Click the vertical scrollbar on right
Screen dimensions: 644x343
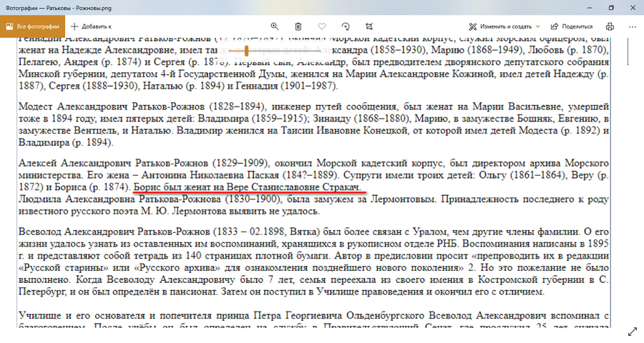tap(628, 51)
